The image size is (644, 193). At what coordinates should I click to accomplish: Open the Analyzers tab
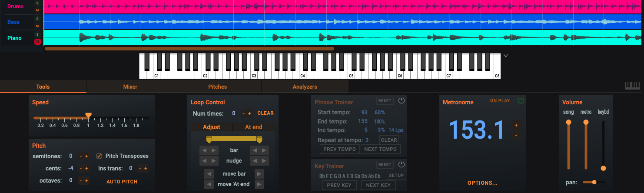pyautogui.click(x=305, y=87)
